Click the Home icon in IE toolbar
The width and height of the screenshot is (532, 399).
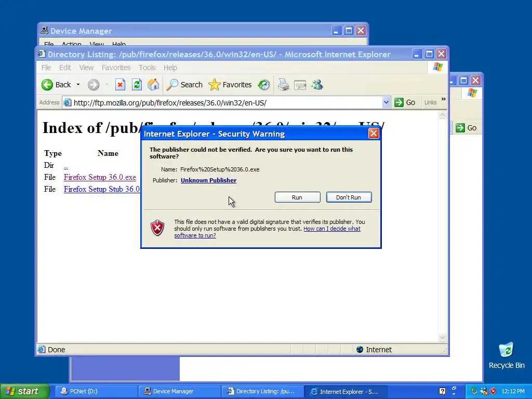click(153, 85)
